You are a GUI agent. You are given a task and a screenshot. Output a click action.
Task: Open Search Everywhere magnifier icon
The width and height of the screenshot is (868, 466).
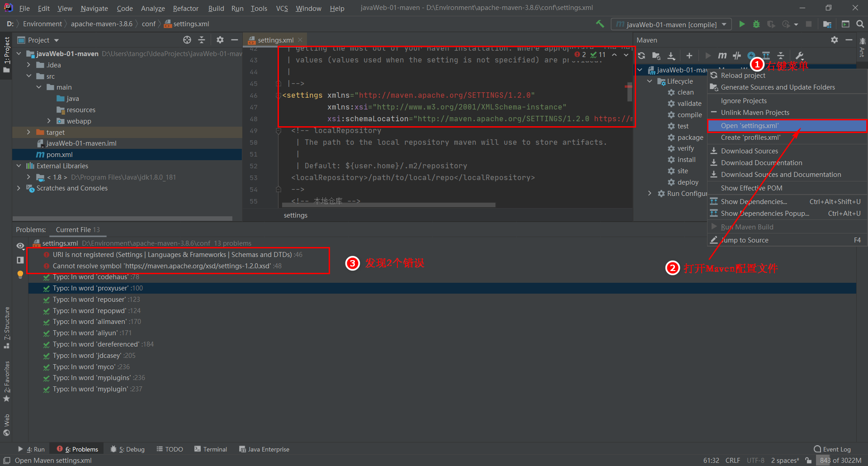[860, 24]
